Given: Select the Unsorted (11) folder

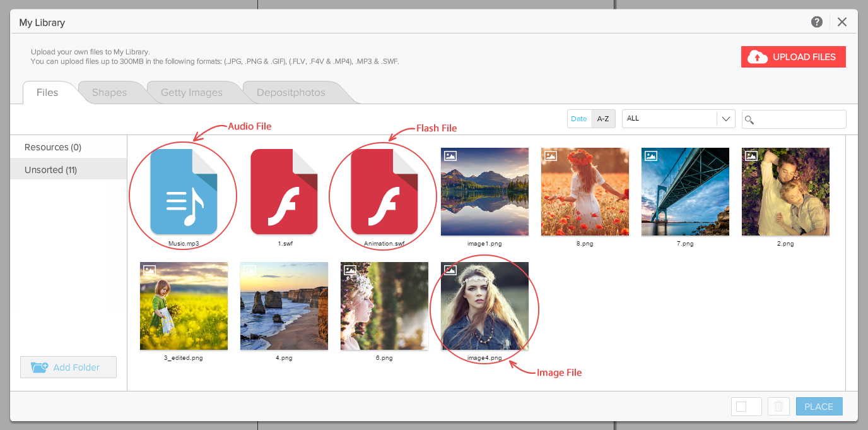Looking at the screenshot, I should (51, 170).
